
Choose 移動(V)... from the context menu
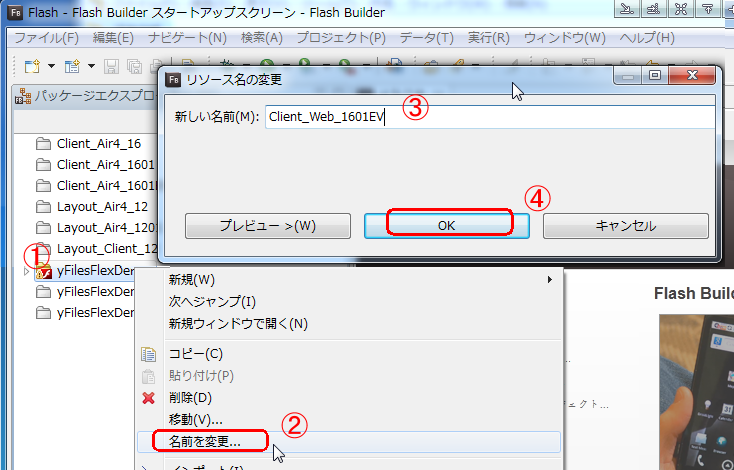coord(349,419)
